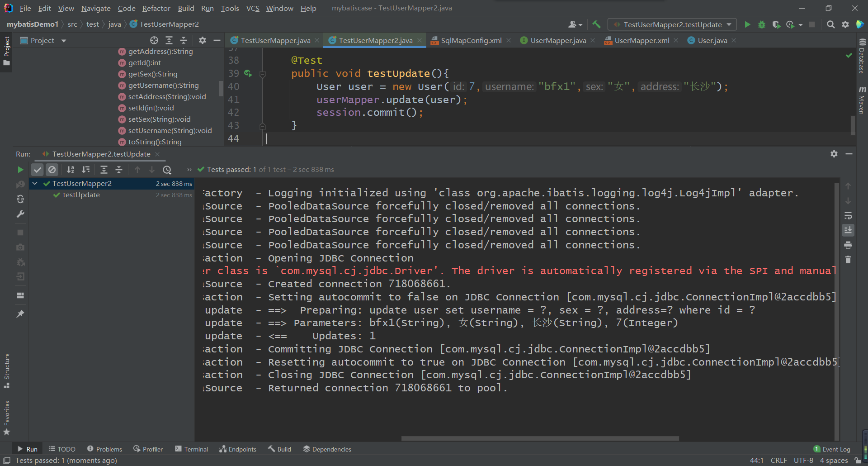Image resolution: width=868 pixels, height=466 pixels.
Task: Click the print icon beside console output
Action: pyautogui.click(x=848, y=245)
